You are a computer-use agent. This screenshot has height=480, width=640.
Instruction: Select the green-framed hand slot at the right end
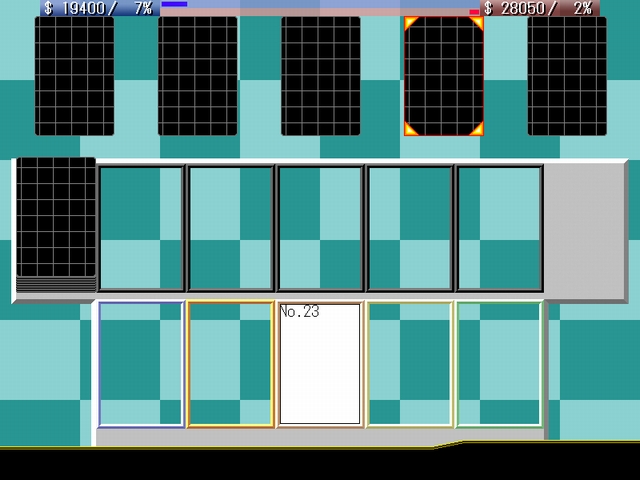[500, 364]
